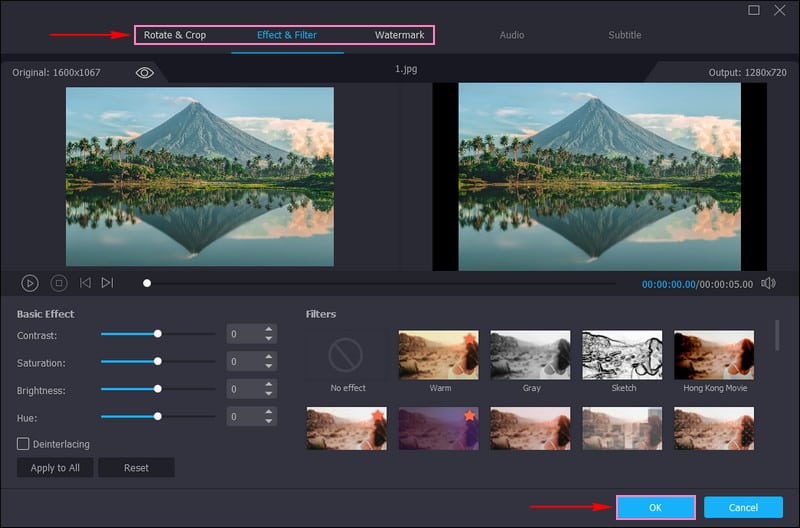Screen dimensions: 800x528
Task: Select the No effect filter
Action: click(345, 355)
